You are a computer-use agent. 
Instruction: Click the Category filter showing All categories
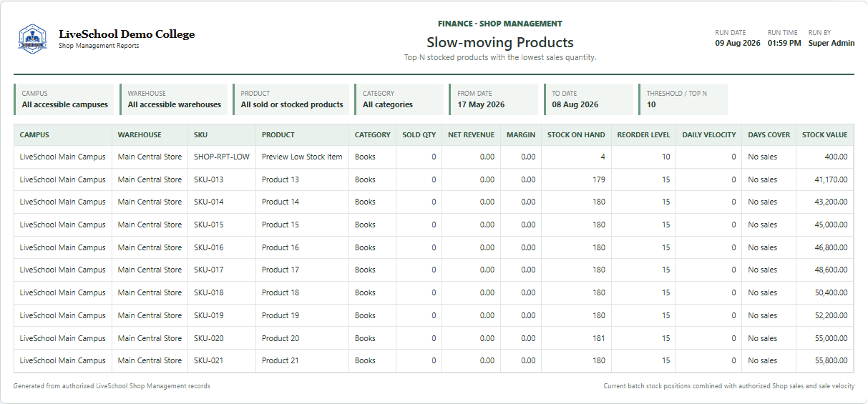click(399, 99)
